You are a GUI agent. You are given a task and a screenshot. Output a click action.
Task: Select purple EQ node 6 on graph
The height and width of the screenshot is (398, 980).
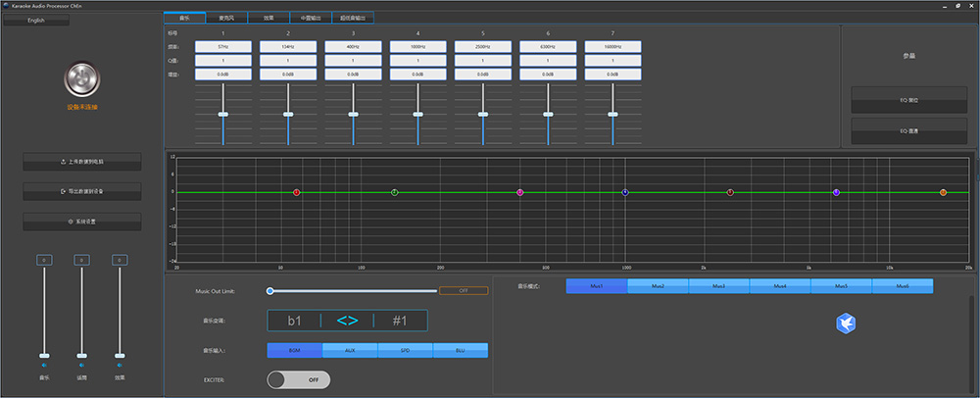(836, 192)
